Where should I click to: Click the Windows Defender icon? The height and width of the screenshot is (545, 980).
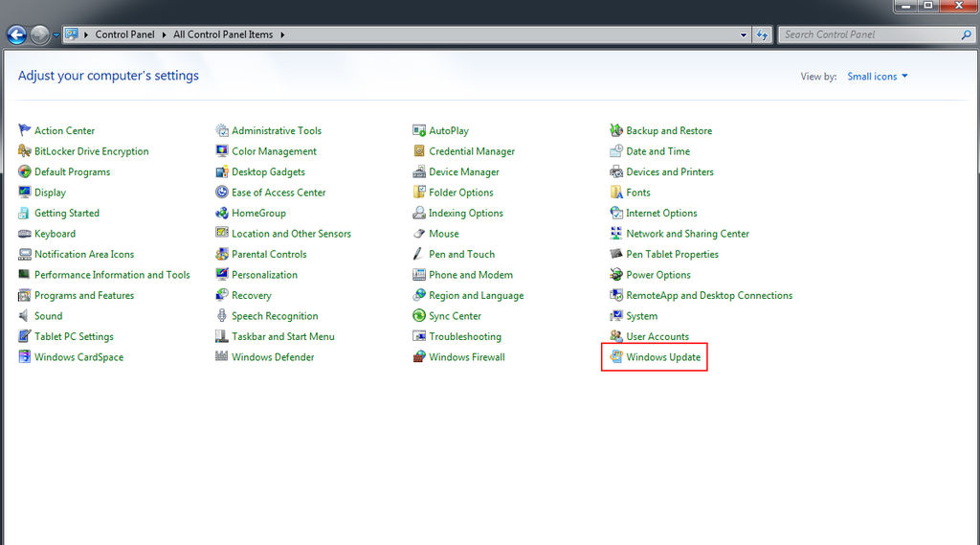222,356
